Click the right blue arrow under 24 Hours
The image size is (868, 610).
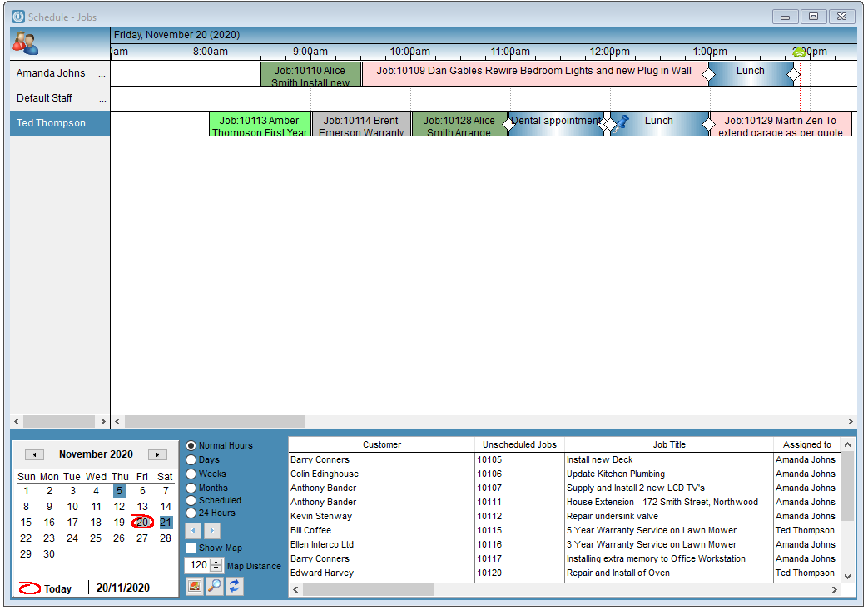coord(212,531)
